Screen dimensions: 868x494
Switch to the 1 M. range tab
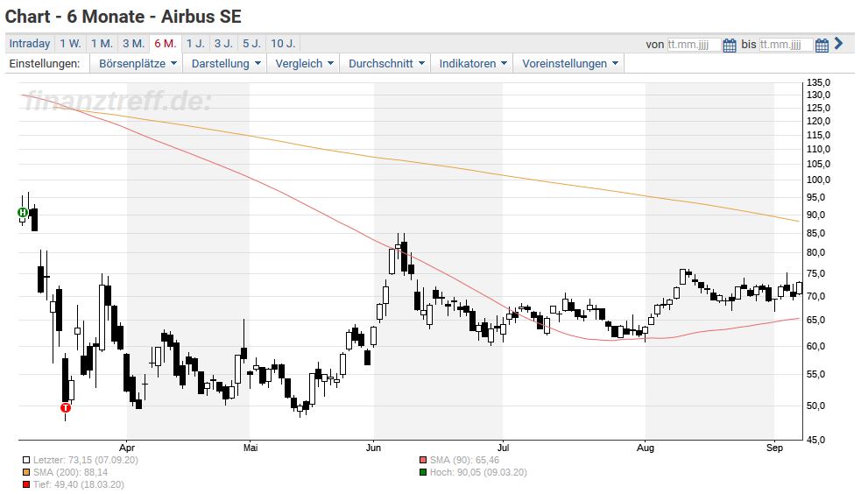coord(102,43)
